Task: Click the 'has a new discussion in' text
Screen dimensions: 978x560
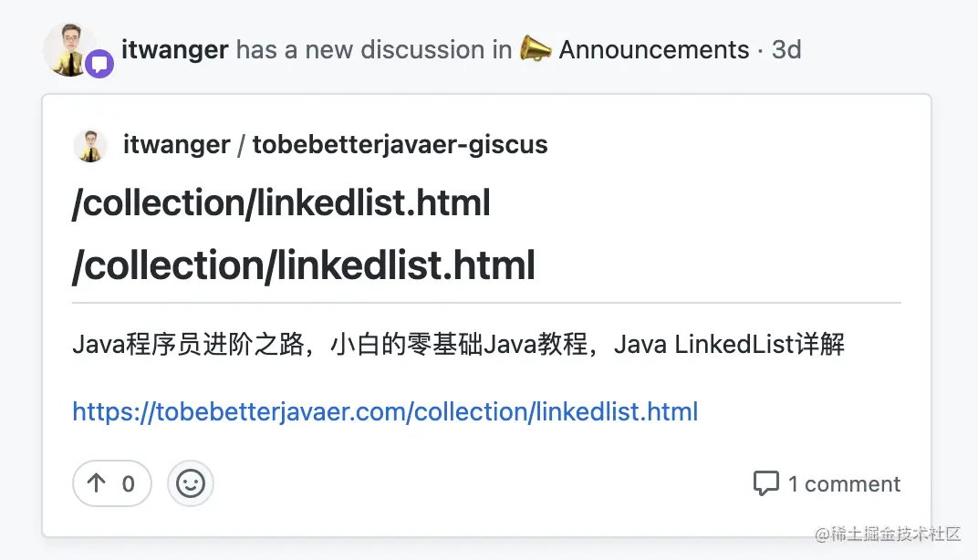Action: (x=374, y=49)
